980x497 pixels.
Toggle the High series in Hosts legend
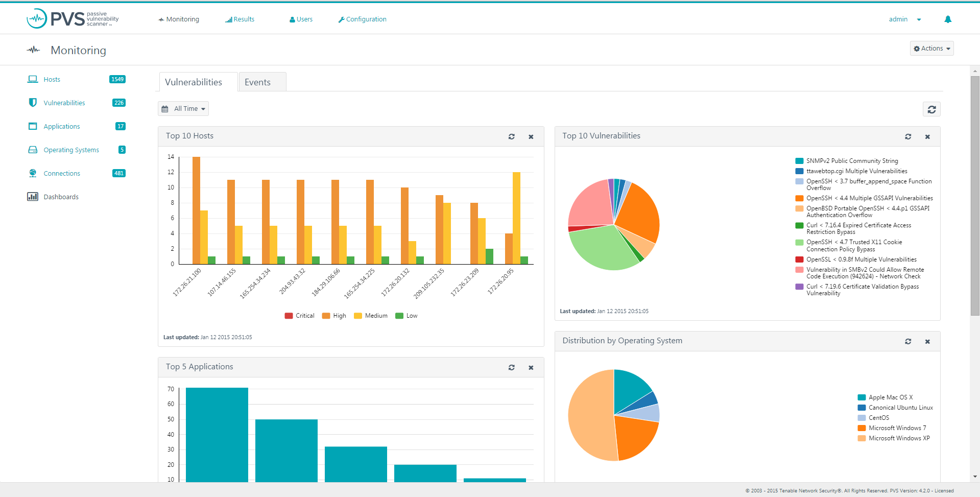334,316
